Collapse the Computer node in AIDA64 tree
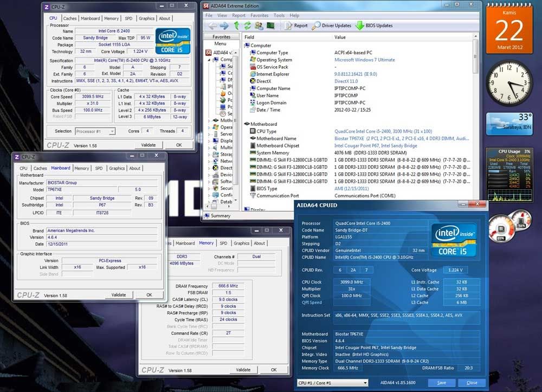 coord(209,60)
